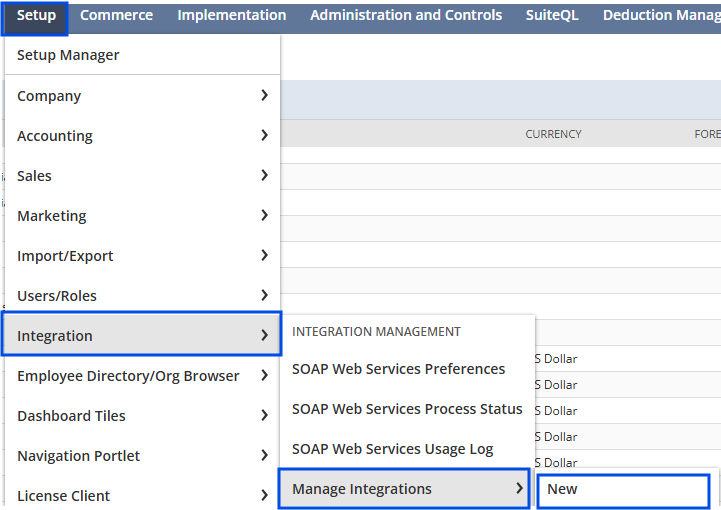Viewport: 721px width, 510px height.
Task: Select Manage Integrations submenu item
Action: [404, 488]
